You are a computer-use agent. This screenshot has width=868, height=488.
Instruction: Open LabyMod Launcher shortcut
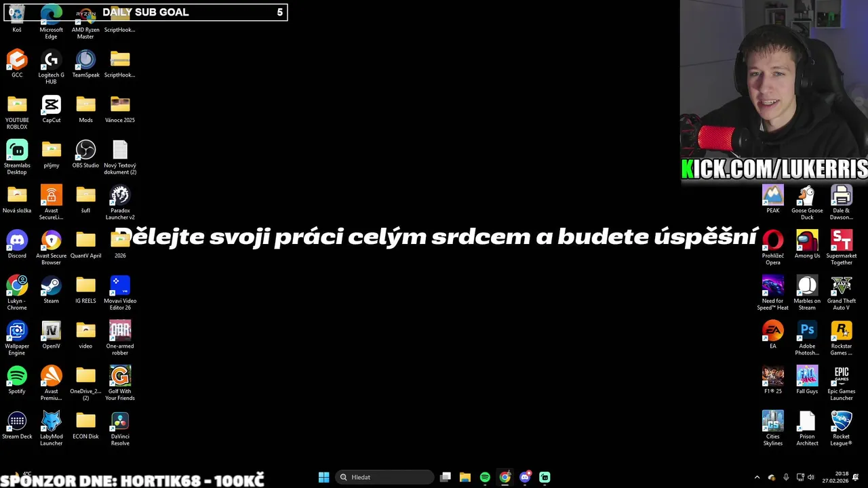[x=51, y=429]
